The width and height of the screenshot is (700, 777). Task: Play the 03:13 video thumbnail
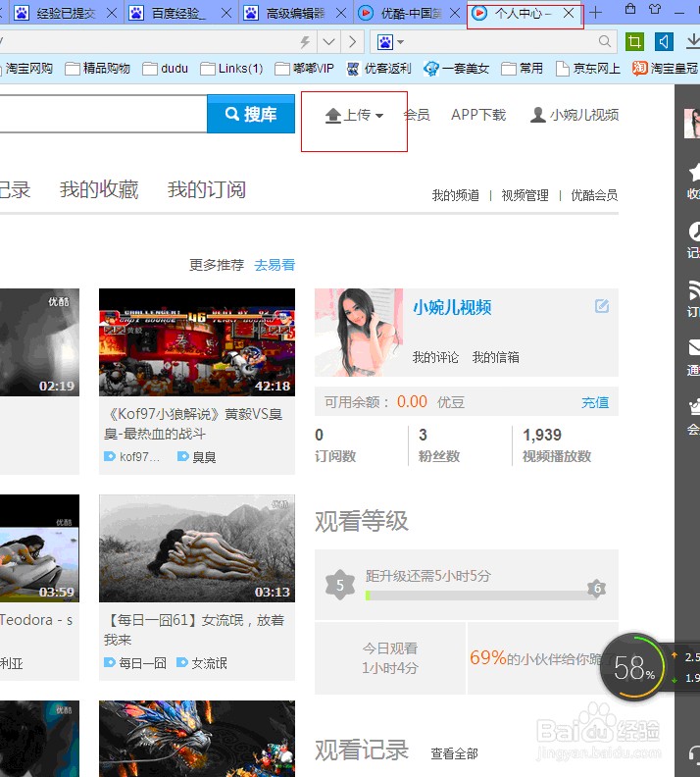pyautogui.click(x=197, y=548)
